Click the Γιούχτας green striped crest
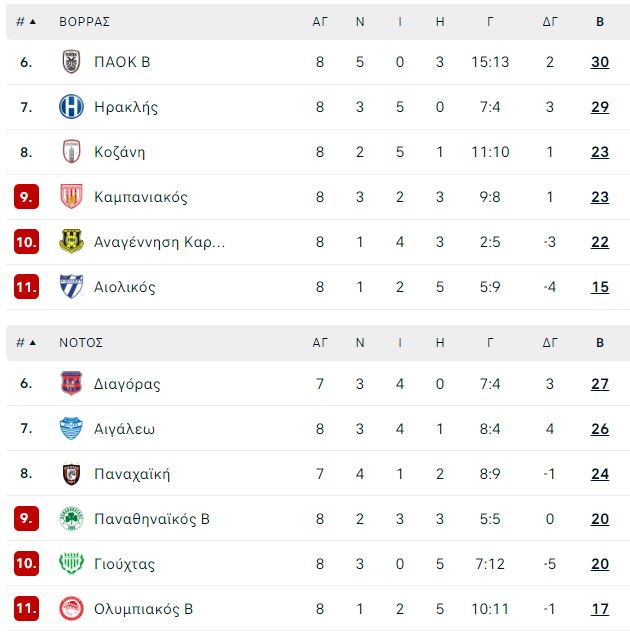 coord(71,563)
